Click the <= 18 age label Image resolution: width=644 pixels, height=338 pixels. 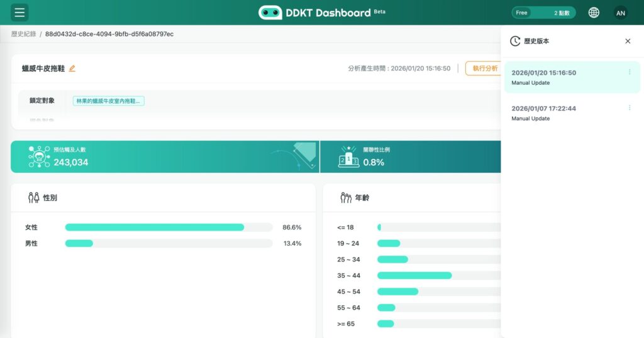pyautogui.click(x=345, y=227)
